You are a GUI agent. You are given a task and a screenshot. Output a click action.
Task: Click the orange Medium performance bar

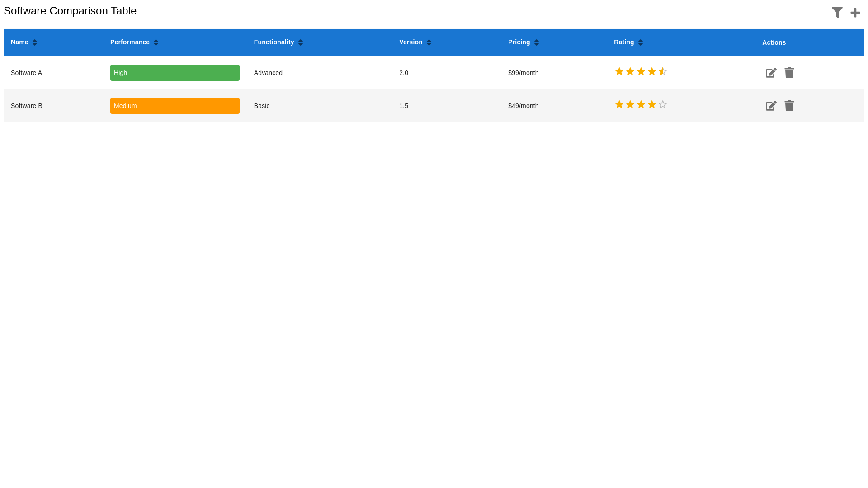175,106
